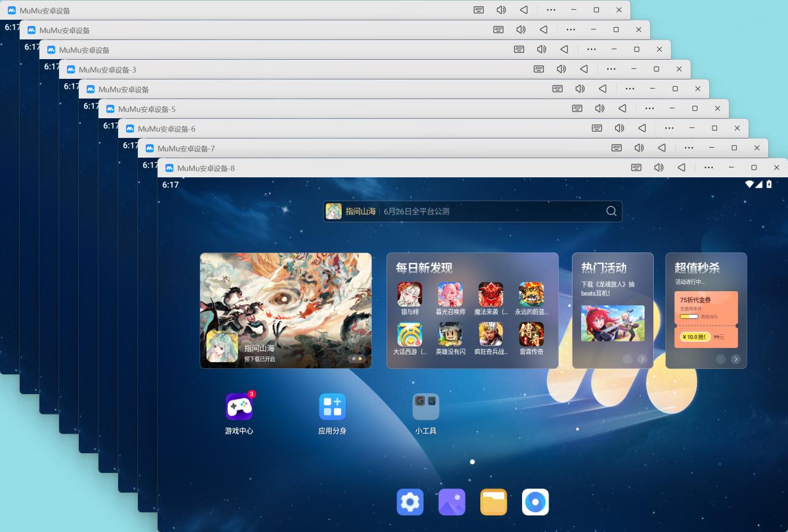Image resolution: width=788 pixels, height=532 pixels.
Task: Open the 英雄没有闪 game icon
Action: point(450,334)
